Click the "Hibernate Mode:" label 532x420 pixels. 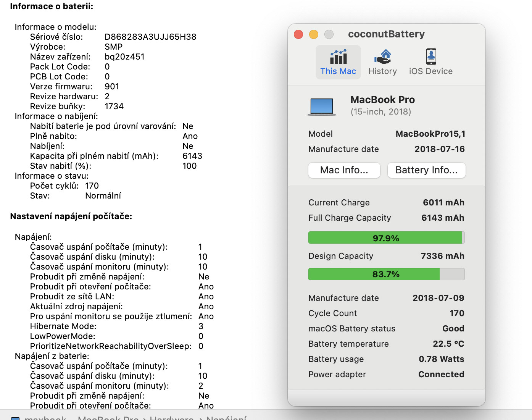point(63,326)
